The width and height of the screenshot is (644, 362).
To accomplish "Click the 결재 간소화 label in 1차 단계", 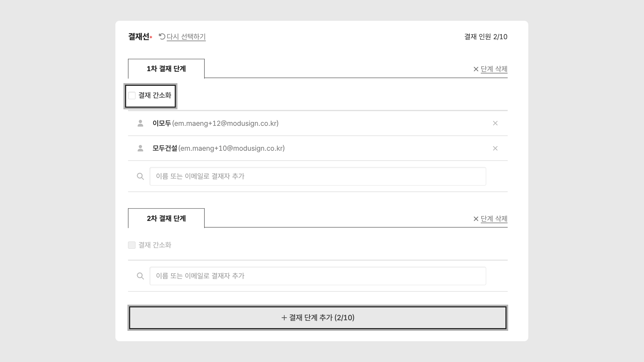I will (155, 95).
